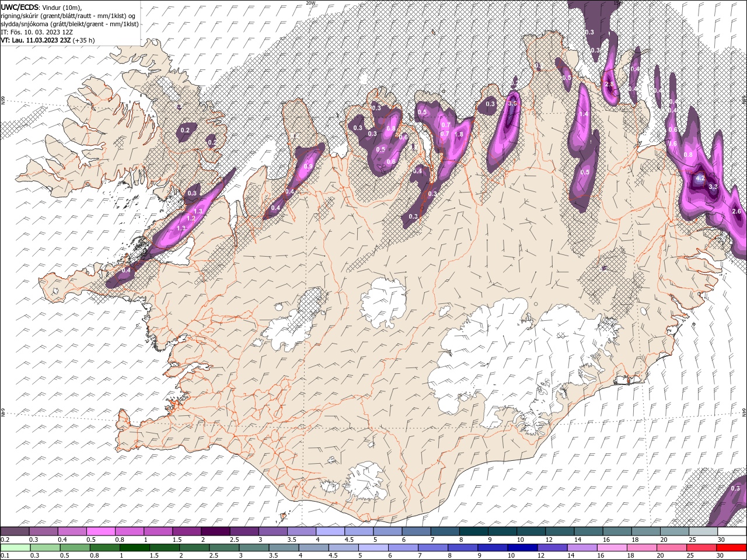
Task: Click the 'slydda/snjókoma' legend description line
Action: [69, 24]
